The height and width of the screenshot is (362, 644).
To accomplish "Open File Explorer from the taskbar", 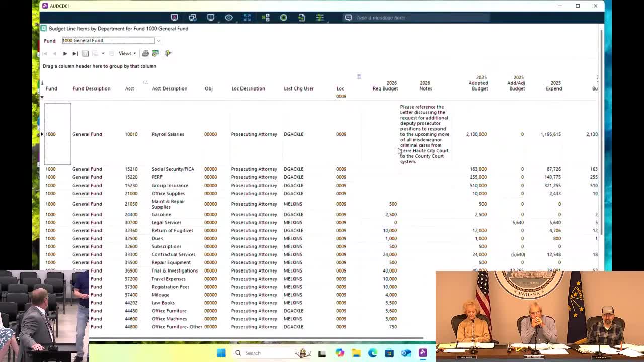I will (x=356, y=353).
